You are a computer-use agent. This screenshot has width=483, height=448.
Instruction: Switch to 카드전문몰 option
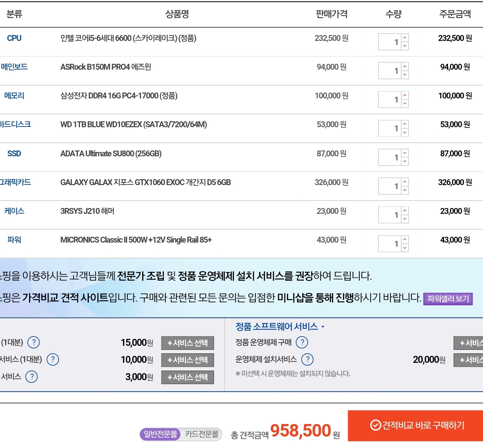pyautogui.click(x=202, y=434)
